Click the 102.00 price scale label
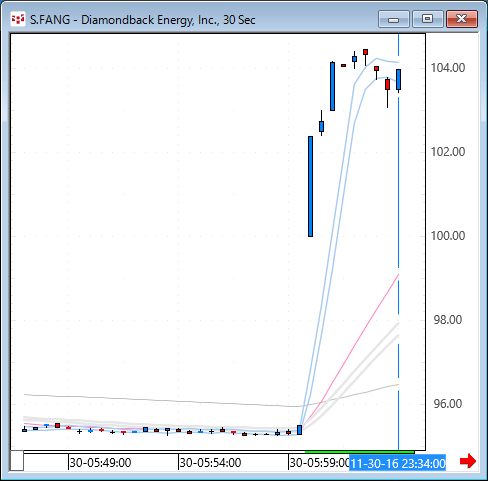The width and height of the screenshot is (488, 481). pos(448,152)
